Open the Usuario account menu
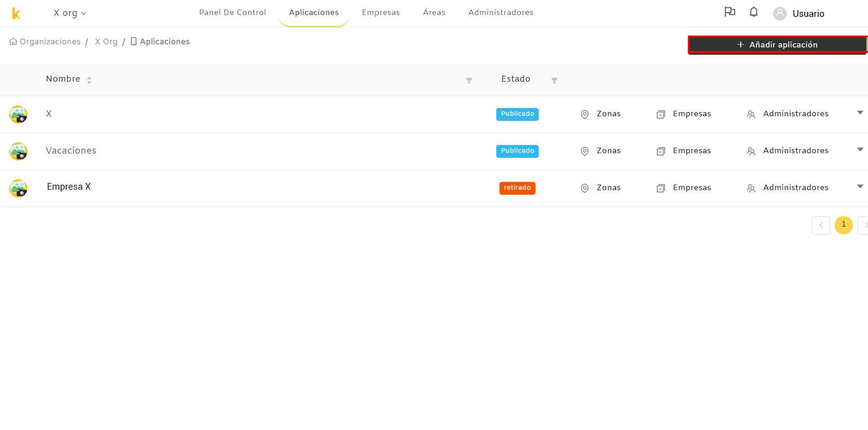 808,14
